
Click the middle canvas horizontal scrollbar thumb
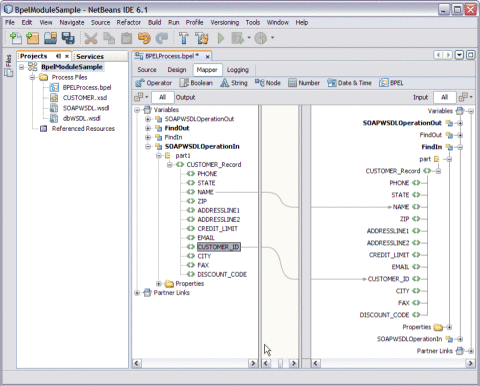point(280,363)
